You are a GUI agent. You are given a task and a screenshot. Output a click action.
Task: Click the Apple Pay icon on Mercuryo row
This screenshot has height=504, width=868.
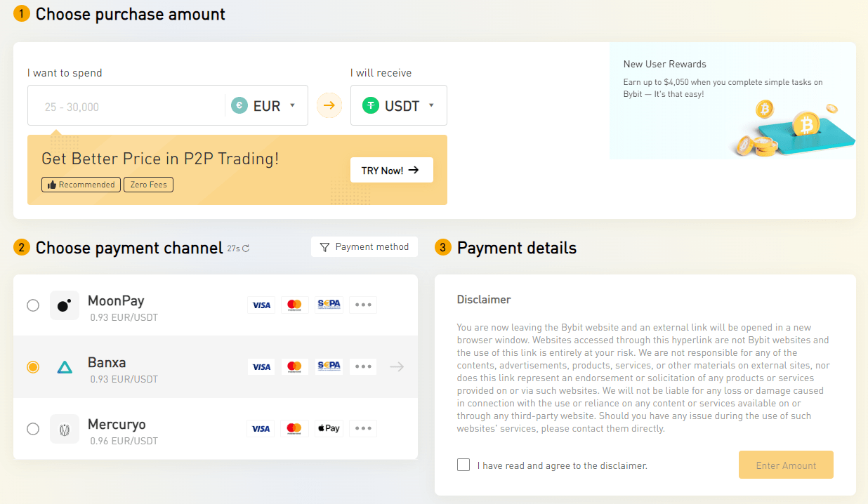click(x=329, y=427)
